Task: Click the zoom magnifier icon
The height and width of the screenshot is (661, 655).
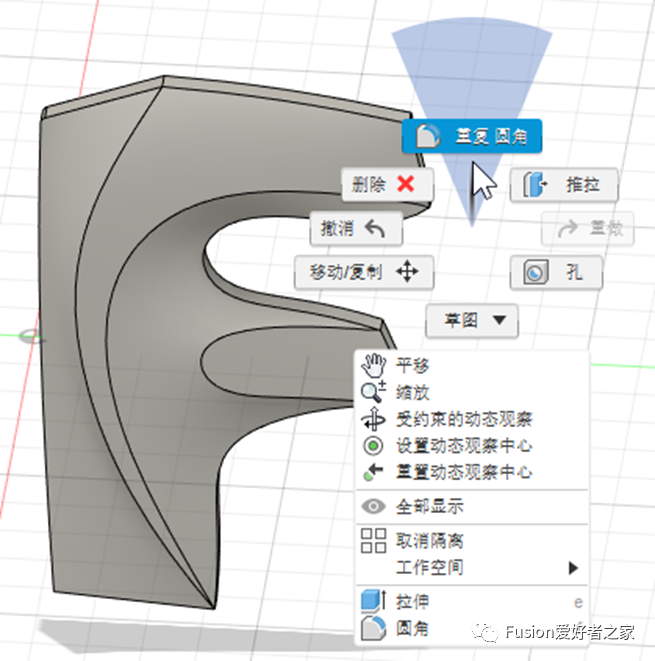Action: (x=374, y=392)
